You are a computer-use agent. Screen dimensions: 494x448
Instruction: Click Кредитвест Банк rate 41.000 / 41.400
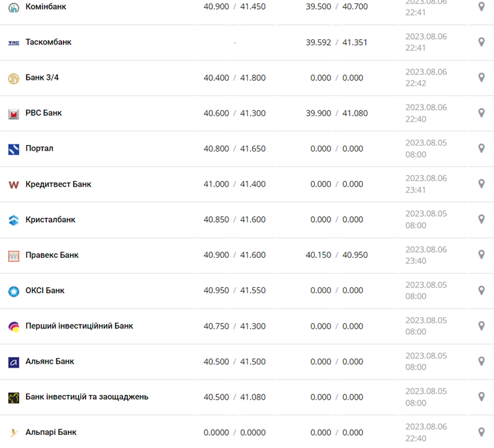(235, 184)
